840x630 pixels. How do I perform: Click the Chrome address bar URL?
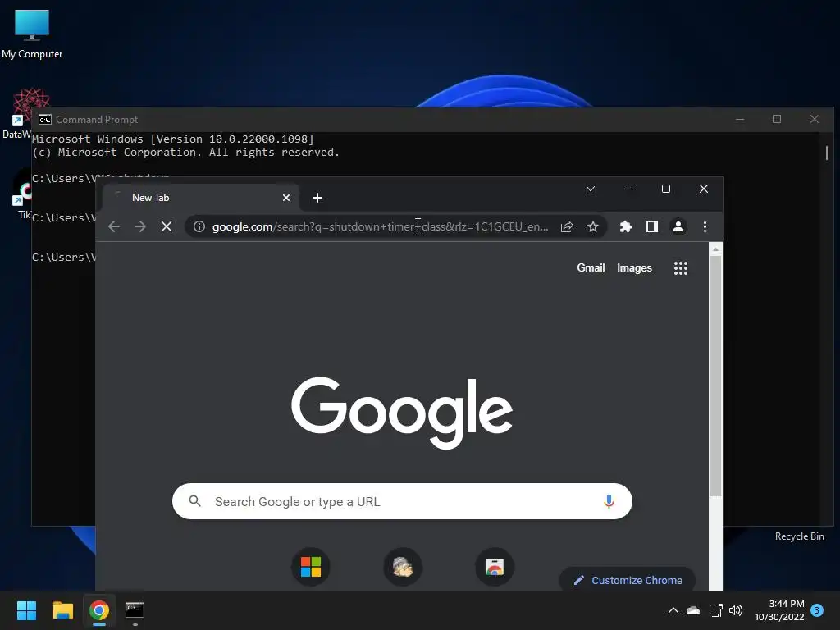click(380, 226)
